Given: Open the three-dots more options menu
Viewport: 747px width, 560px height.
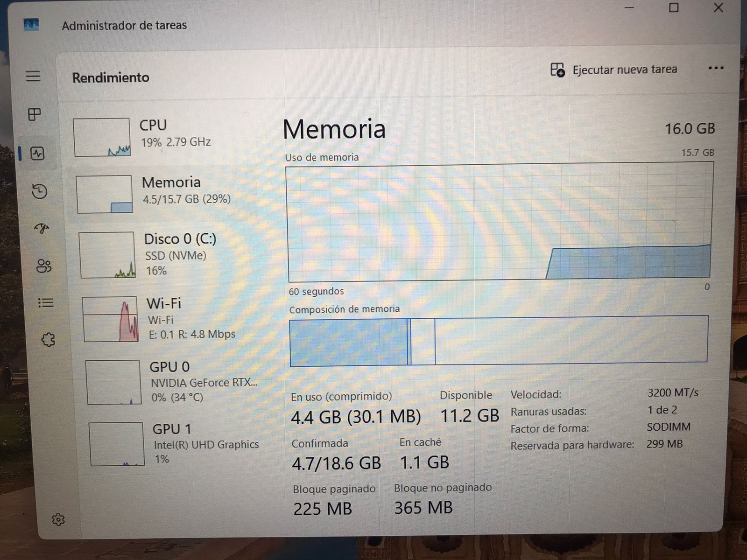Looking at the screenshot, I should pyautogui.click(x=716, y=68).
